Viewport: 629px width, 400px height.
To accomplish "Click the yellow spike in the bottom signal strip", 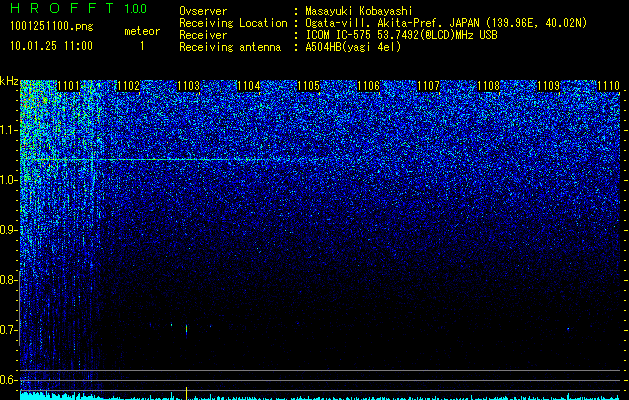I will pos(187,393).
